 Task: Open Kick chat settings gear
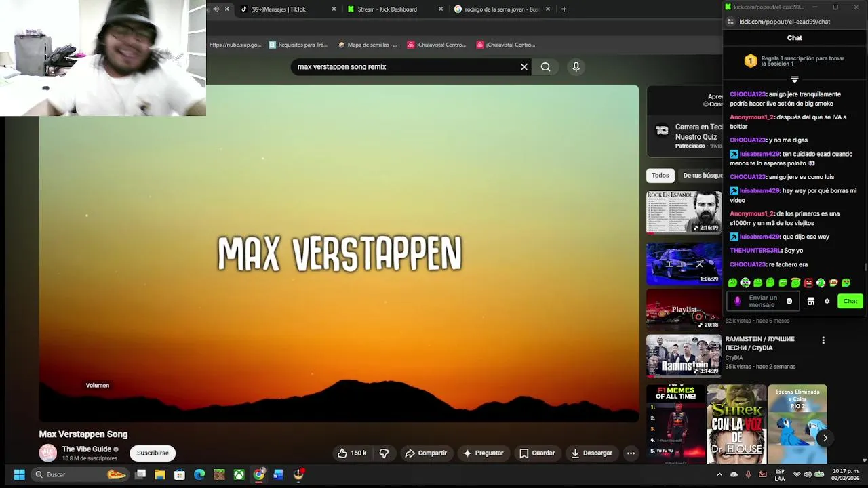click(827, 301)
